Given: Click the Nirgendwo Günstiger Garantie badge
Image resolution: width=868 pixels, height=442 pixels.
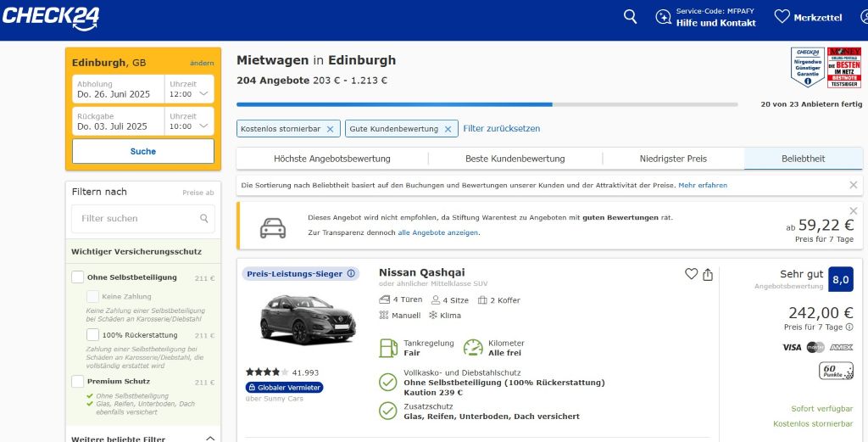Looking at the screenshot, I should point(808,67).
